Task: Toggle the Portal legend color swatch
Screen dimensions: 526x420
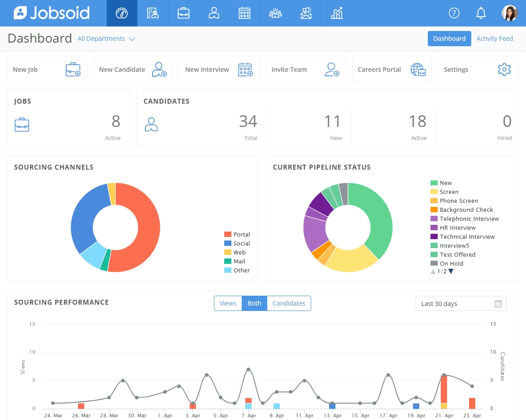Action: [228, 234]
